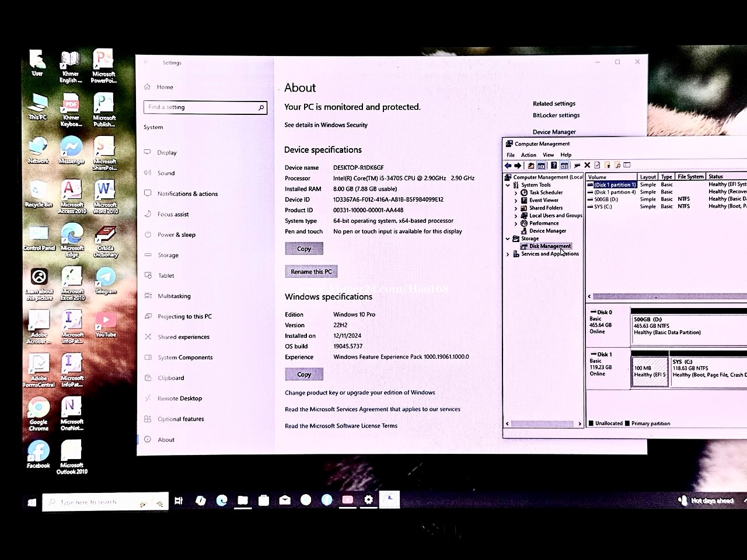
Task: Click Help question-mark icon in Computer Management toolbar
Action: [x=554, y=166]
